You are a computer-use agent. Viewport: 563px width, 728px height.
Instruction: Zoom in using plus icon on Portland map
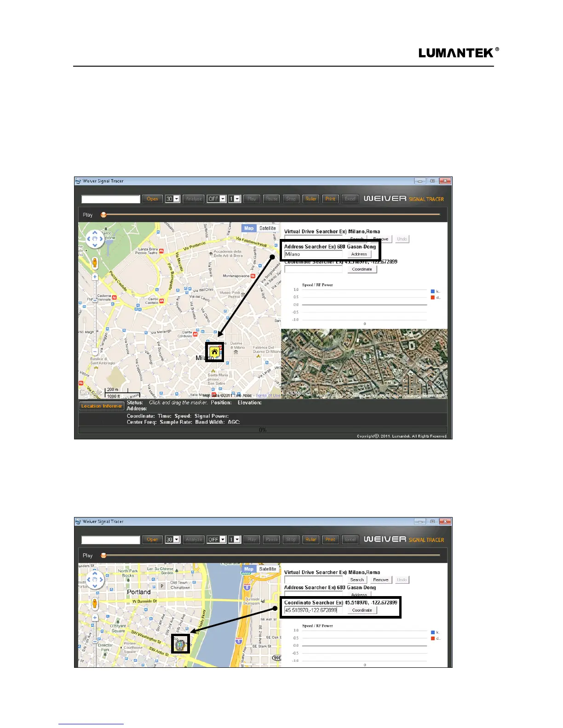coord(95,617)
